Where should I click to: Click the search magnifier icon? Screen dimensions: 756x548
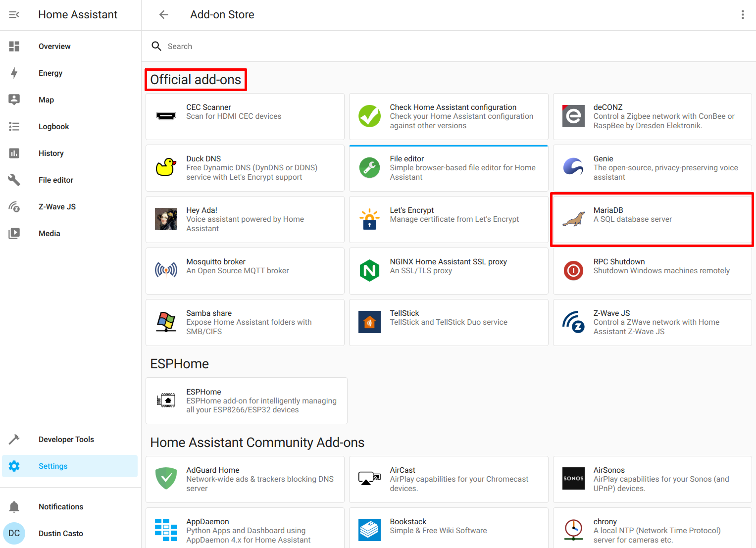pos(156,46)
